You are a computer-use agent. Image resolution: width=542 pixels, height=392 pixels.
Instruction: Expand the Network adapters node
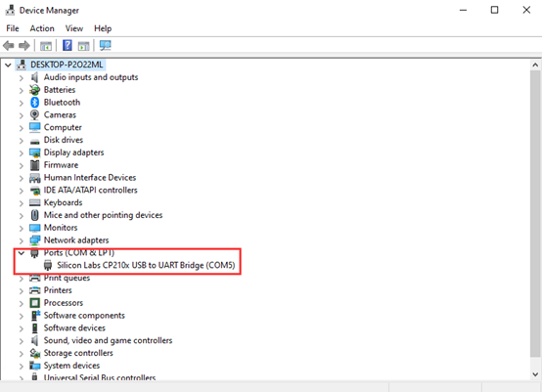pos(22,240)
